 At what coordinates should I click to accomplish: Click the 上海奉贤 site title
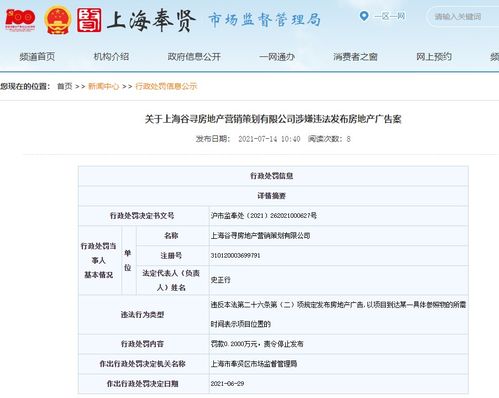pos(151,21)
